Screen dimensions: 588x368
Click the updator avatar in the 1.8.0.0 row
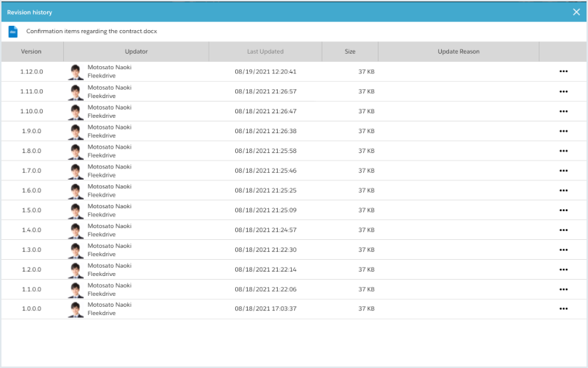coord(76,151)
